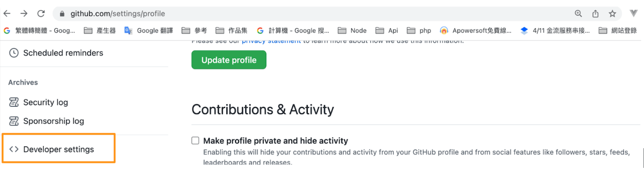This screenshot has height=170, width=644.
Task: Click the Developer settings code brackets icon
Action: tap(14, 149)
